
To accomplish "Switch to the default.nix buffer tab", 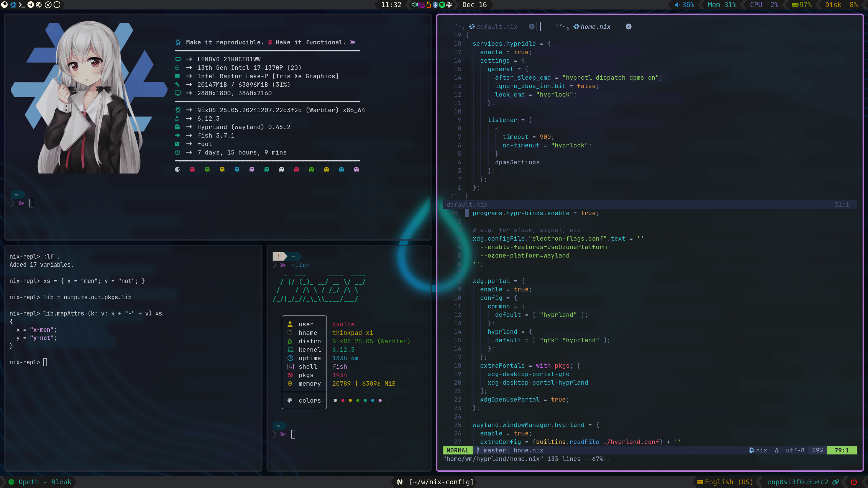I will (496, 27).
